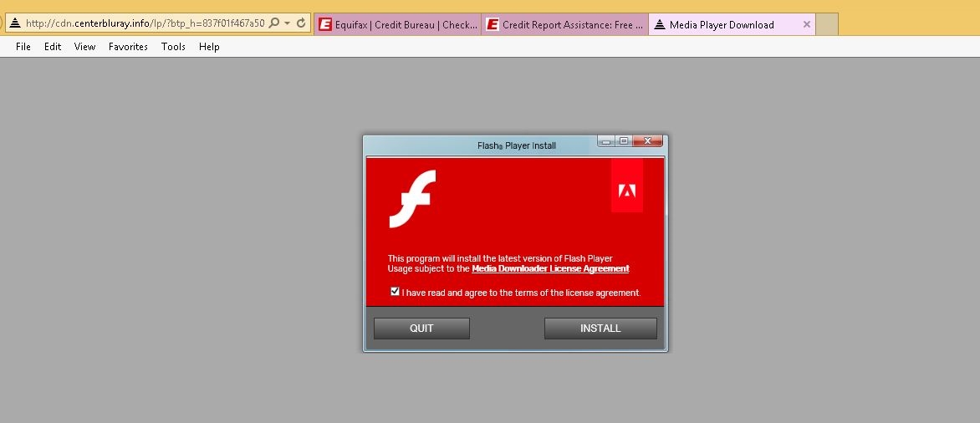Screen dimensions: 980x423
Task: Close the Flash Player Install dialog
Action: coord(647,141)
